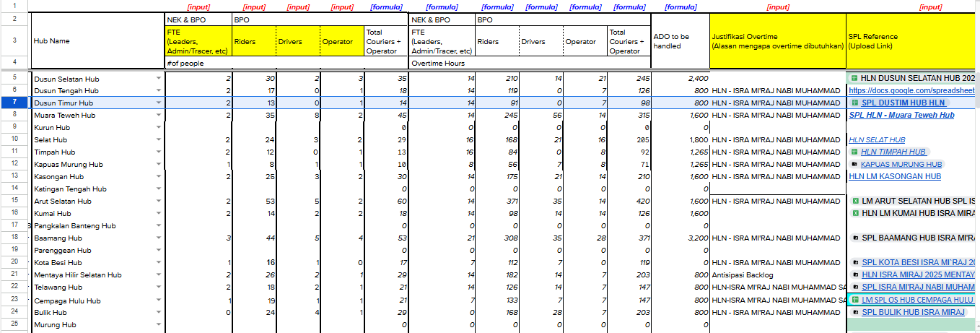Open the Kapuas Murung Hub dropdown
The image size is (980, 333).
[x=158, y=165]
